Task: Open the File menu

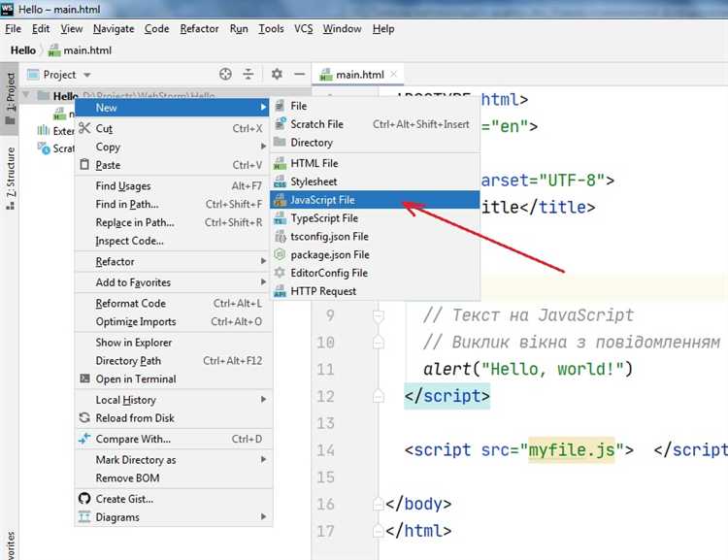Action: click(13, 29)
